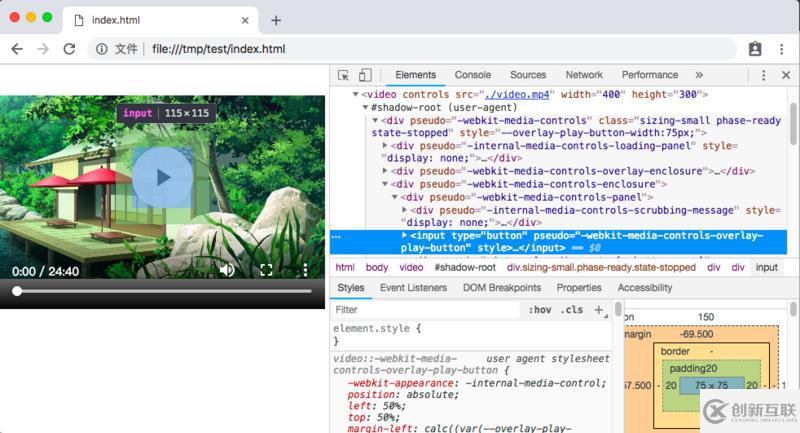
Task: Open Chrome's three-dot menu
Action: coord(781,49)
